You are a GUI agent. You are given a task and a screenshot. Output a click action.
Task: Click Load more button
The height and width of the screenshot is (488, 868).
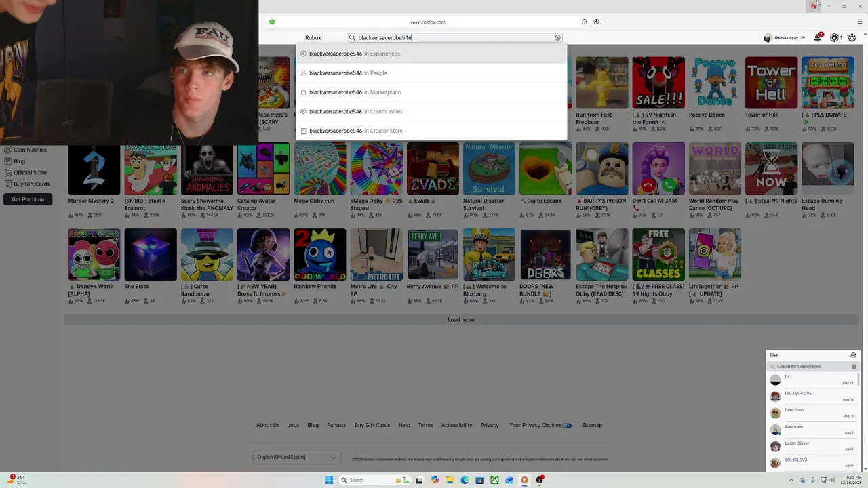(461, 320)
